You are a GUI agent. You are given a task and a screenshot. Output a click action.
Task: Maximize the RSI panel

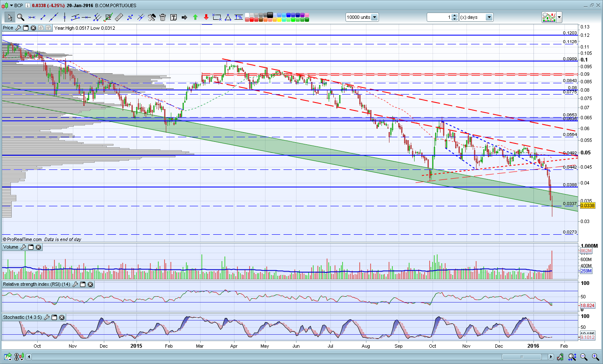click(x=82, y=285)
